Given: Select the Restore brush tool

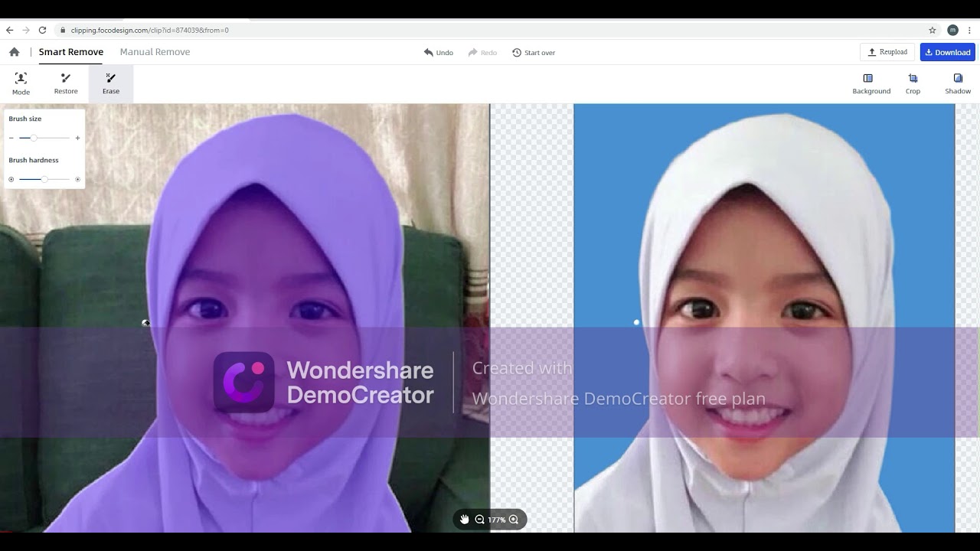Looking at the screenshot, I should (x=66, y=84).
